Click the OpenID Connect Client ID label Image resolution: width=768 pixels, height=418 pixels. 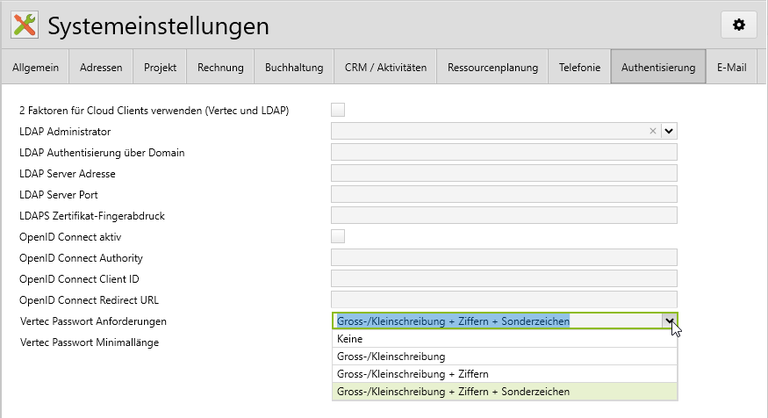click(x=79, y=279)
